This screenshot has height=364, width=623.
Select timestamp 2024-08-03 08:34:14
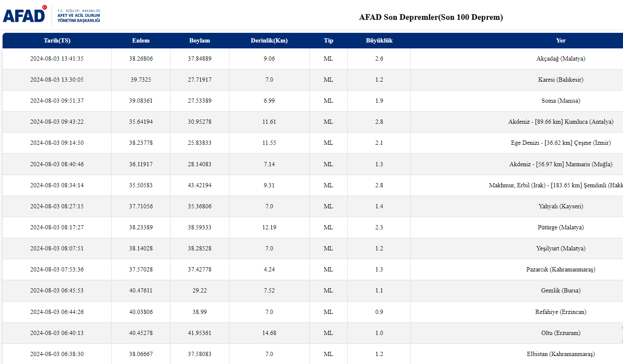(57, 185)
